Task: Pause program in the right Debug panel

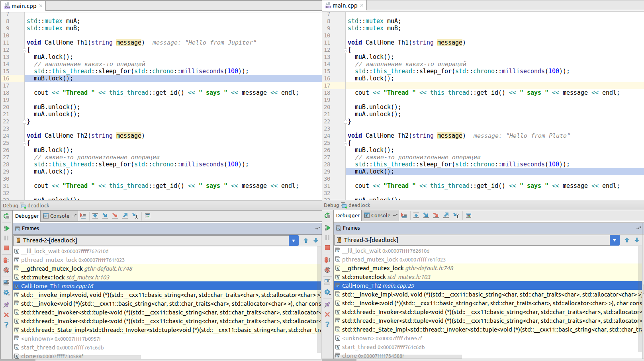Action: coord(327,238)
